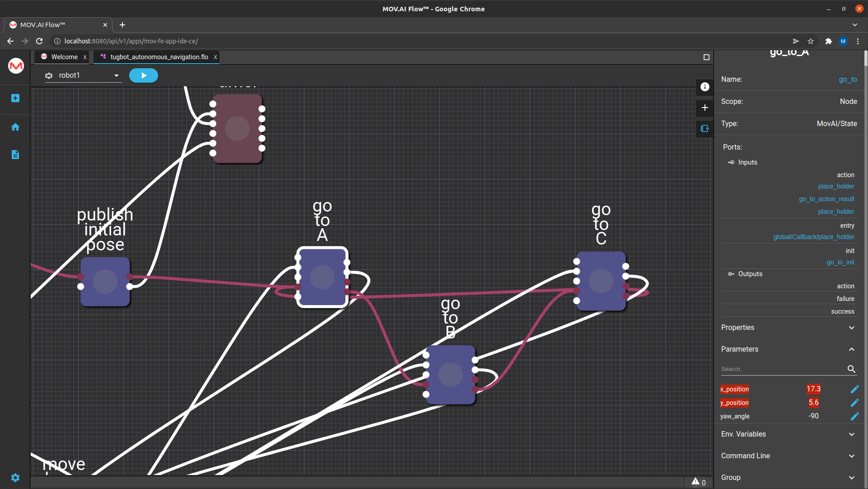Screen dimensions: 868x489
Task: Click go_to_action_result link
Action: [x=826, y=199]
